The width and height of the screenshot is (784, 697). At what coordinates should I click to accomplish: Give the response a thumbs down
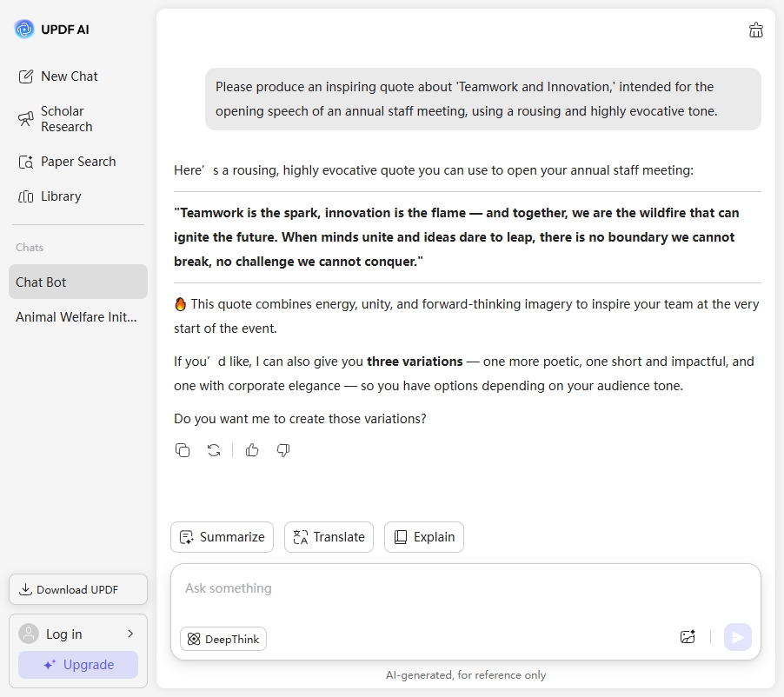coord(283,450)
